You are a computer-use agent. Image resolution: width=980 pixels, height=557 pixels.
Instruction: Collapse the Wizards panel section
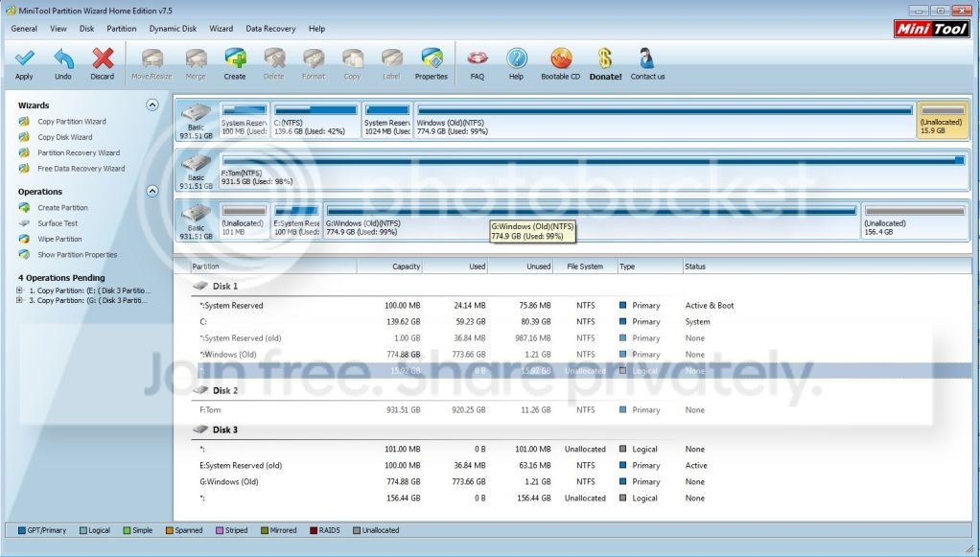click(152, 105)
